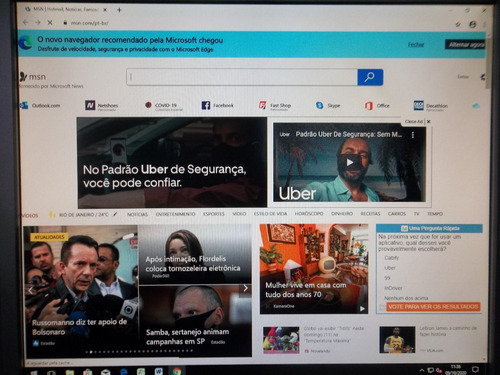Open Word from the taskbar

click(159, 371)
